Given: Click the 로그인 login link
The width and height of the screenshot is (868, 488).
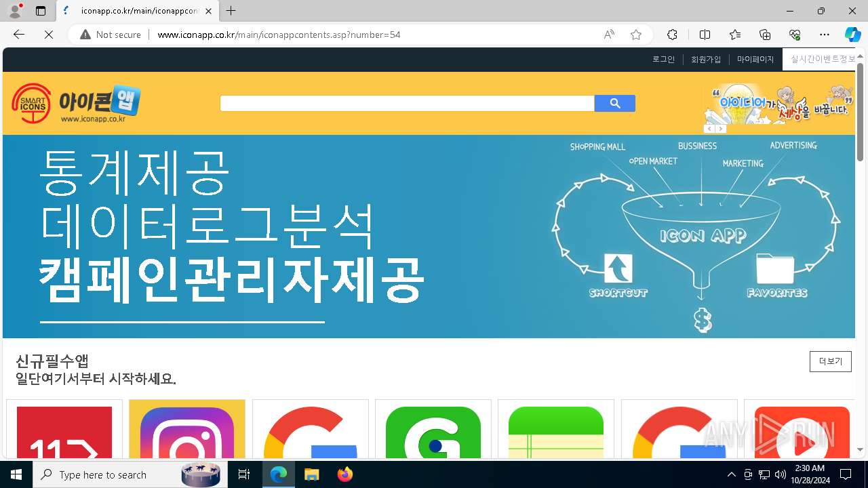Looking at the screenshot, I should pyautogui.click(x=664, y=60).
